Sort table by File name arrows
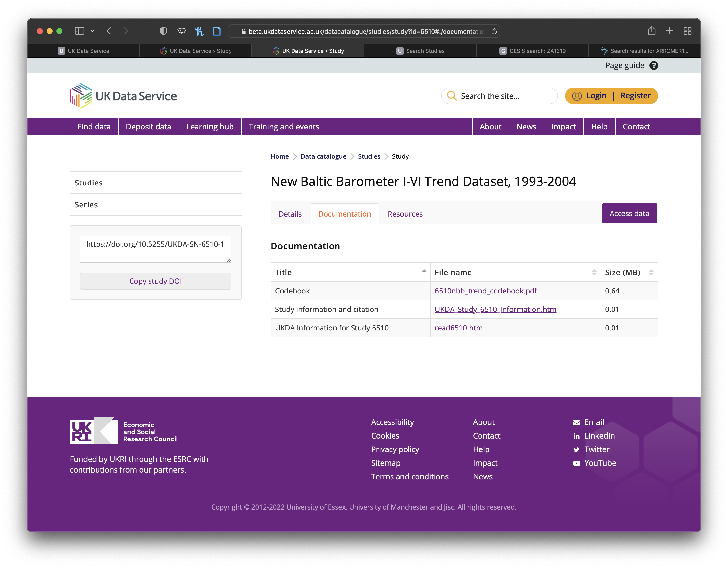 click(x=594, y=273)
